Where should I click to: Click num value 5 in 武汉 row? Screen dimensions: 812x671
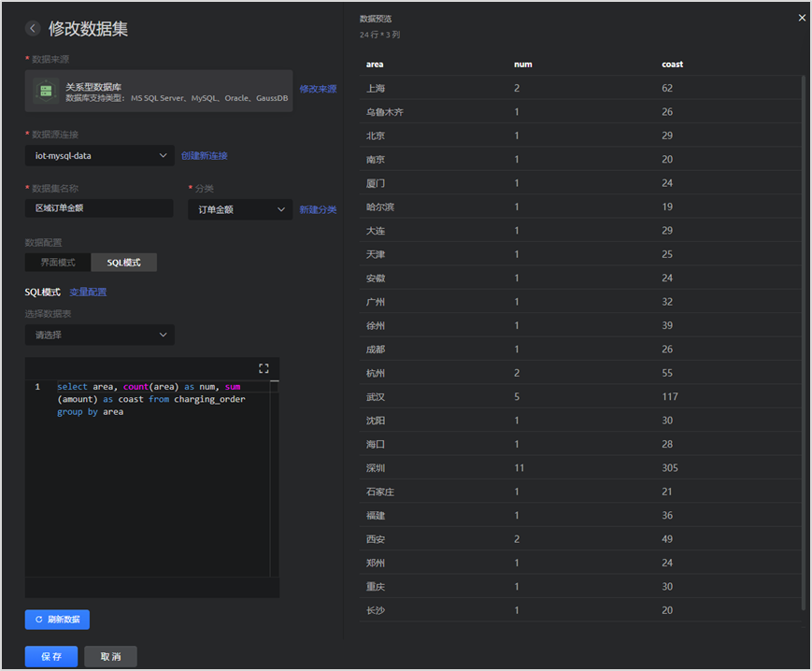(517, 396)
